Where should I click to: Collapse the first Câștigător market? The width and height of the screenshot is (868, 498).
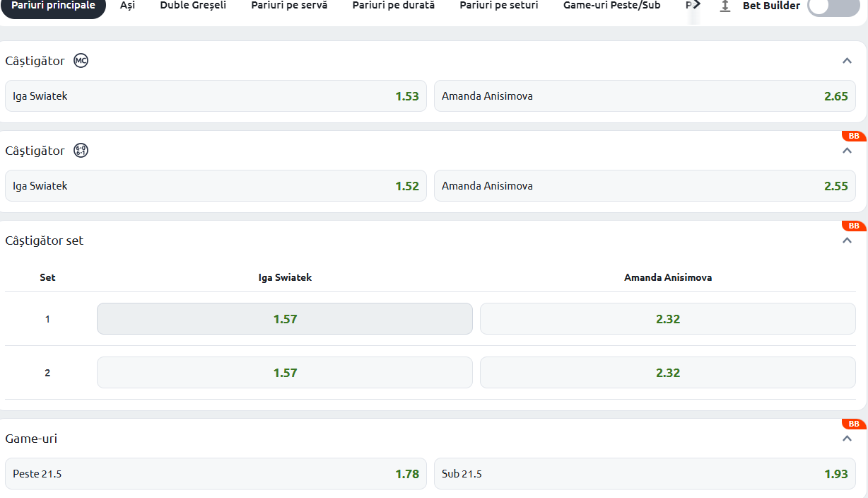pyautogui.click(x=847, y=61)
